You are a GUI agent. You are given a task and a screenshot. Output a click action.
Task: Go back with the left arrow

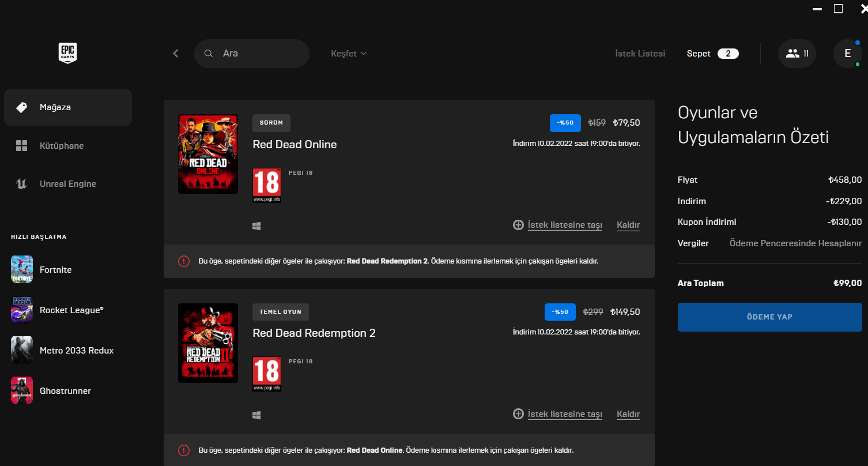176,54
